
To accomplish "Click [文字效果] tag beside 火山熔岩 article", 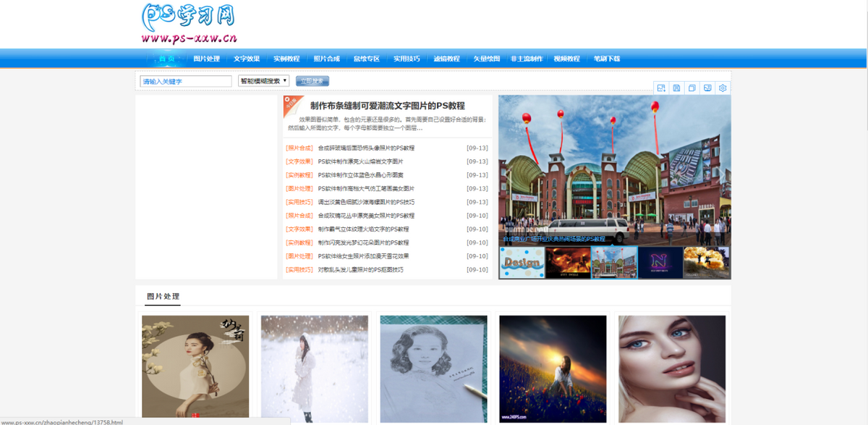I will pos(299,161).
